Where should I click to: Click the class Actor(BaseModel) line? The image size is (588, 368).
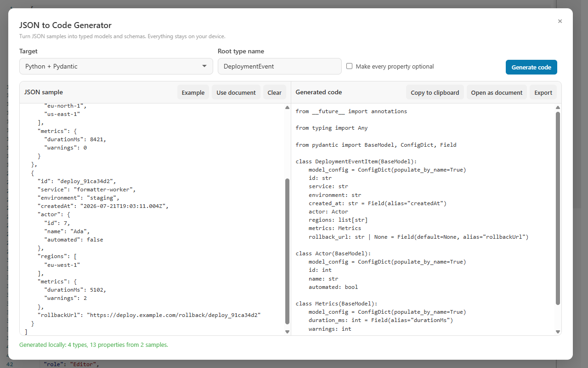334,253
